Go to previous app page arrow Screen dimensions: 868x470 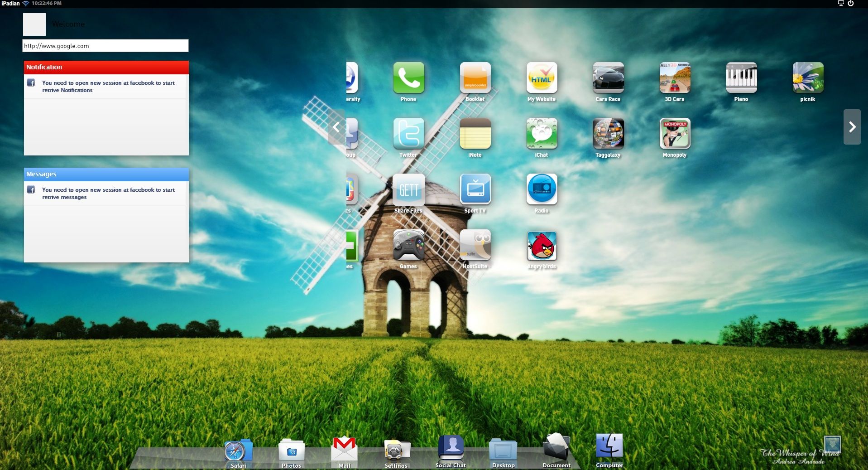tap(336, 127)
